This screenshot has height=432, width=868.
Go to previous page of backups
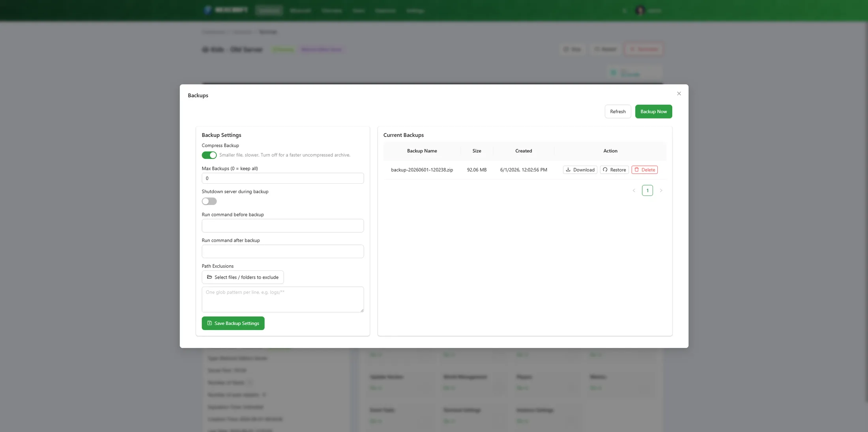click(634, 190)
